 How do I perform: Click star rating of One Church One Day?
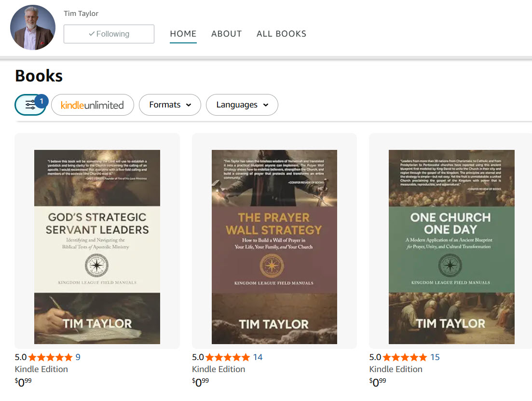(404, 357)
